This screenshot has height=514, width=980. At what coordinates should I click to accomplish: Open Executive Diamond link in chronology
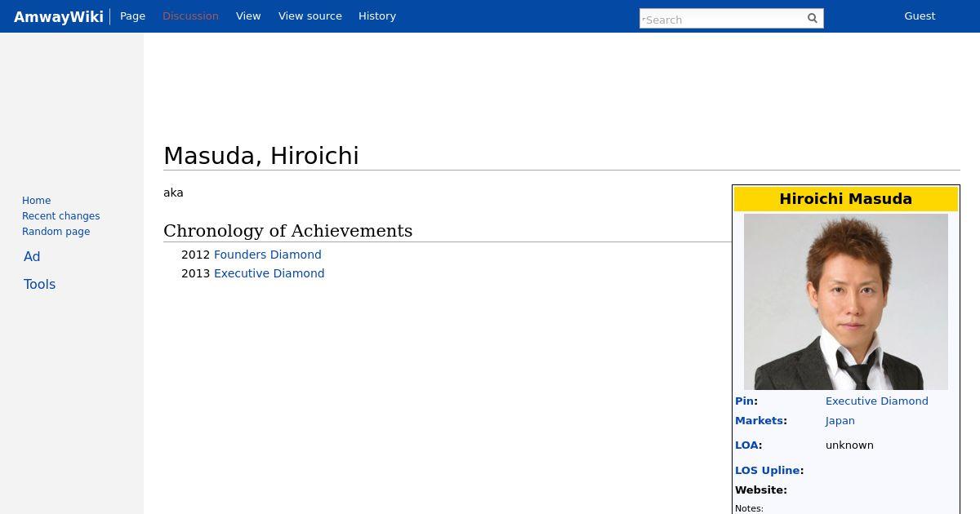click(x=269, y=273)
